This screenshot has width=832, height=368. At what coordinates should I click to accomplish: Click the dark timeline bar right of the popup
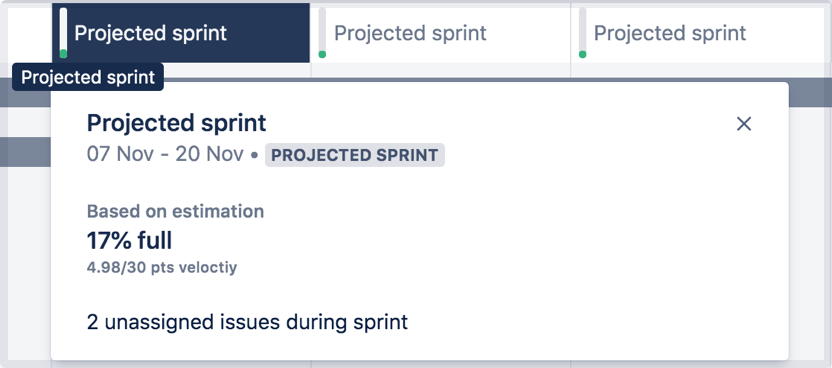[810, 93]
